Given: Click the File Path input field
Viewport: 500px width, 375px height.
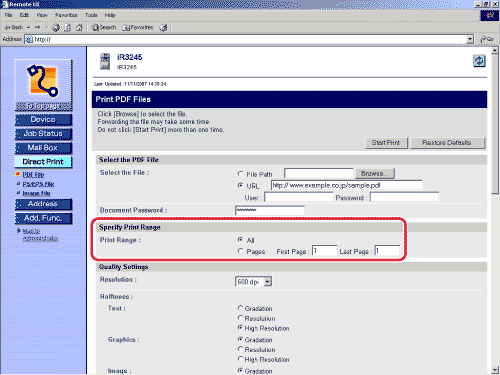Looking at the screenshot, I should pyautogui.click(x=319, y=174).
